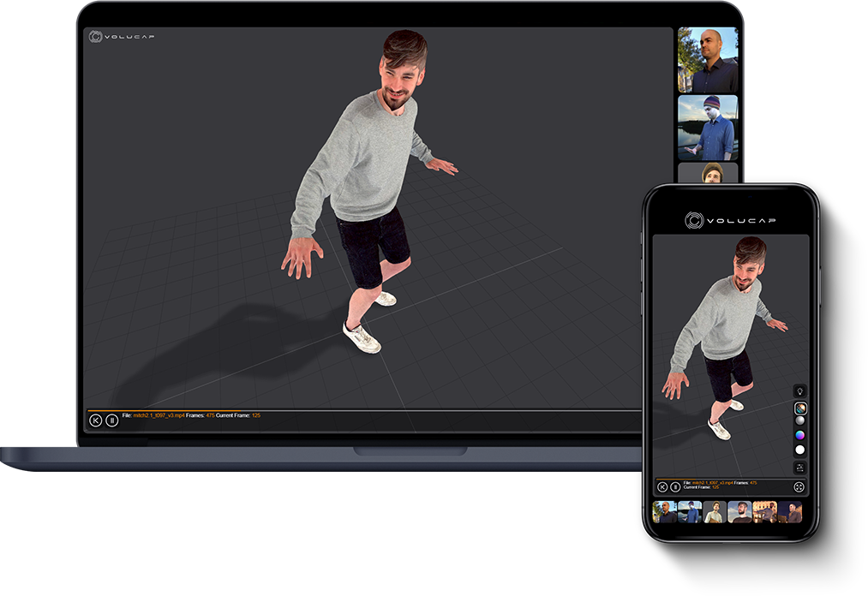Pick the white sphere swatch on the phone

click(x=800, y=450)
